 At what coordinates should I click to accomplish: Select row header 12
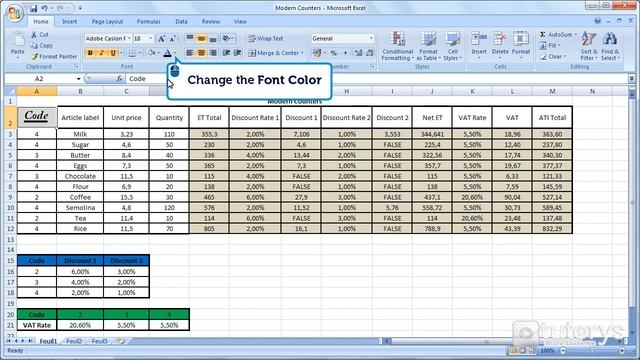pyautogui.click(x=10, y=229)
